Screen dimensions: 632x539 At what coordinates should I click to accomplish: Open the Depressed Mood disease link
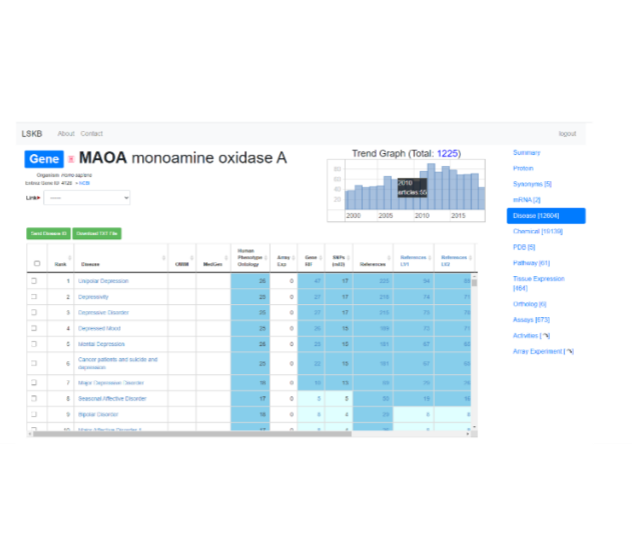(99, 328)
